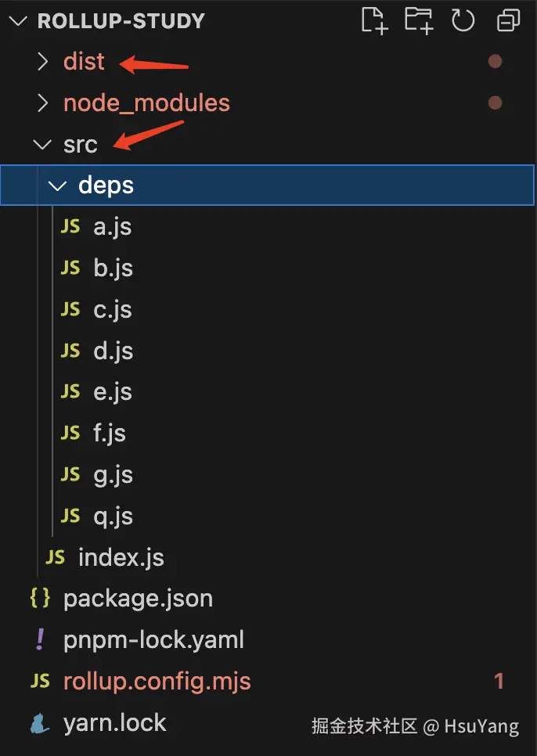Click the JS icon next to index.js
The width and height of the screenshot is (537, 756).
point(55,557)
